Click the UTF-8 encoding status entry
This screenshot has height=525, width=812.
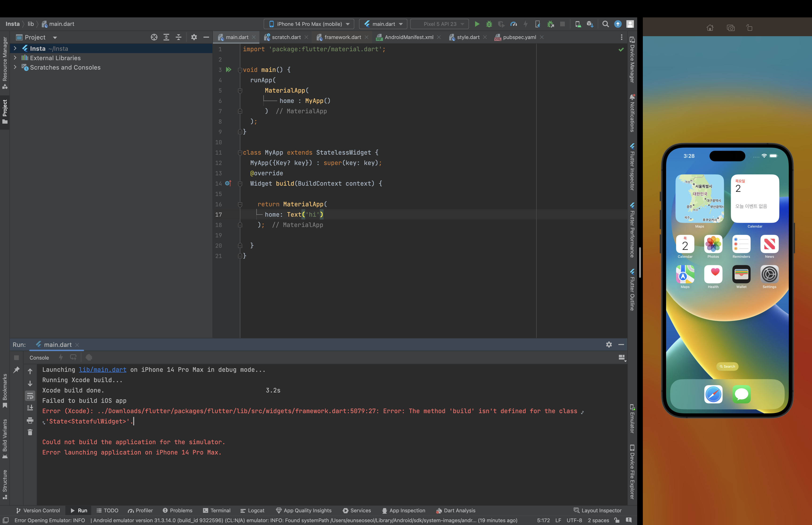(574, 520)
